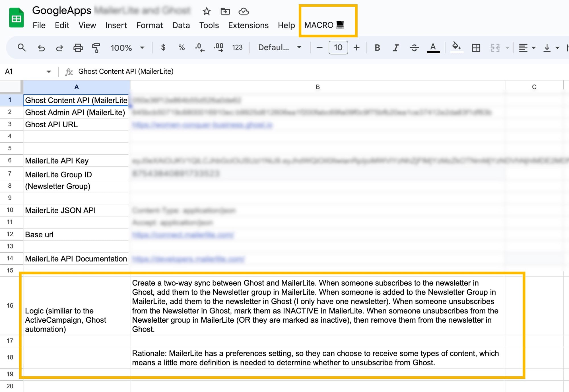Screen dimensions: 569x392
Task: Select cell Ghost Admin API (MailerLite)
Action: click(x=76, y=112)
